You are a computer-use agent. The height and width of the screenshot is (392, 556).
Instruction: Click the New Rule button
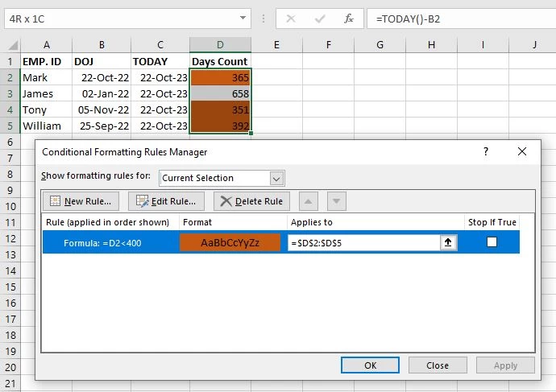point(81,201)
